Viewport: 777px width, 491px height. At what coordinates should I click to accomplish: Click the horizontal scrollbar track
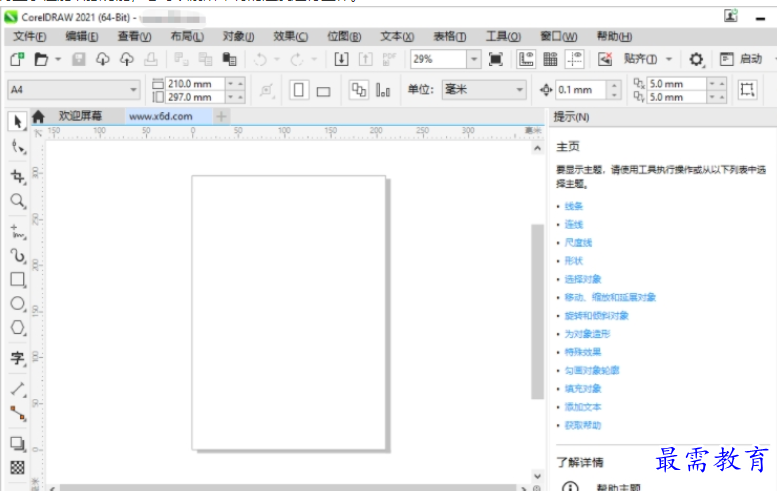click(x=287, y=488)
